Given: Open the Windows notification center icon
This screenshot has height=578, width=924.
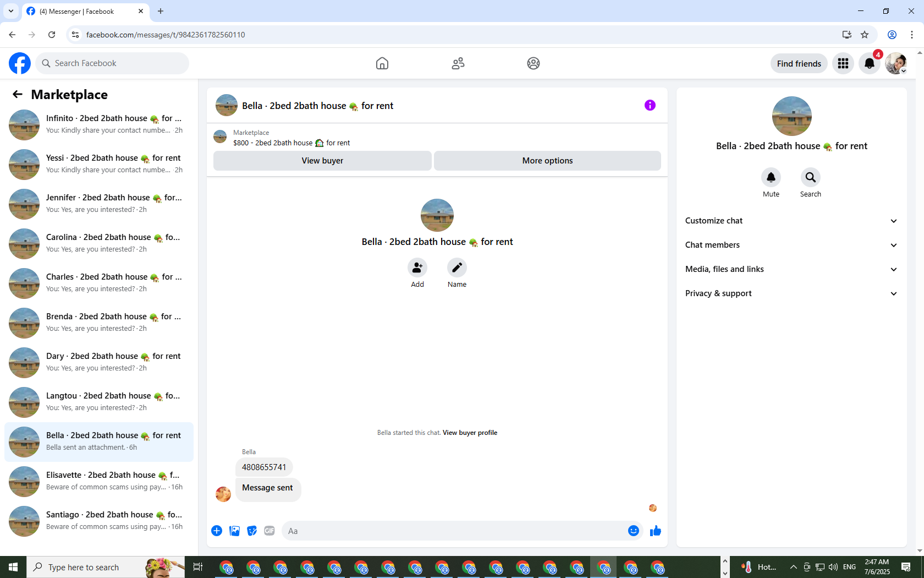Looking at the screenshot, I should coord(906,567).
